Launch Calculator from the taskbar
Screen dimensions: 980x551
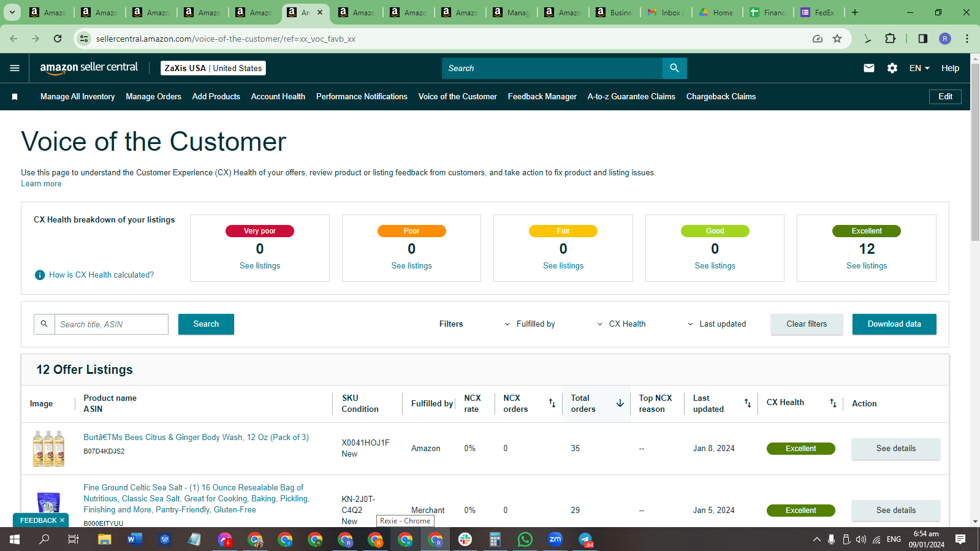click(495, 539)
